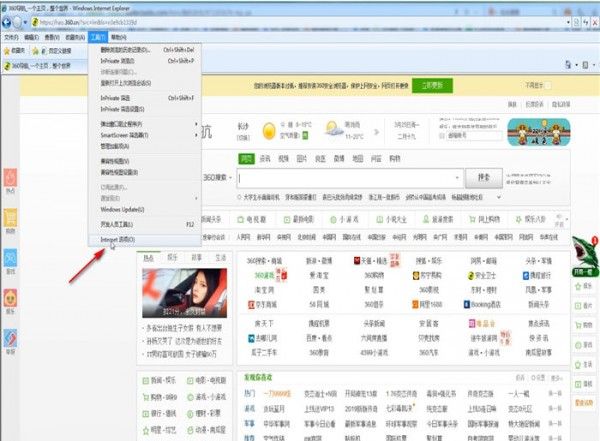This screenshot has width=600, height=441.
Task: Open the recent pages dropdown arrow beside Forward
Action: tap(25, 23)
